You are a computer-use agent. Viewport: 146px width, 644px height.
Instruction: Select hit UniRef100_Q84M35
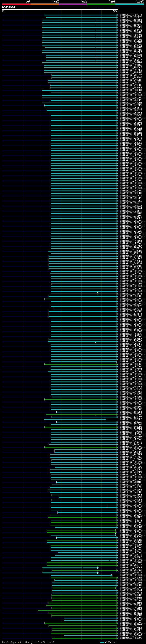pos(131,30)
